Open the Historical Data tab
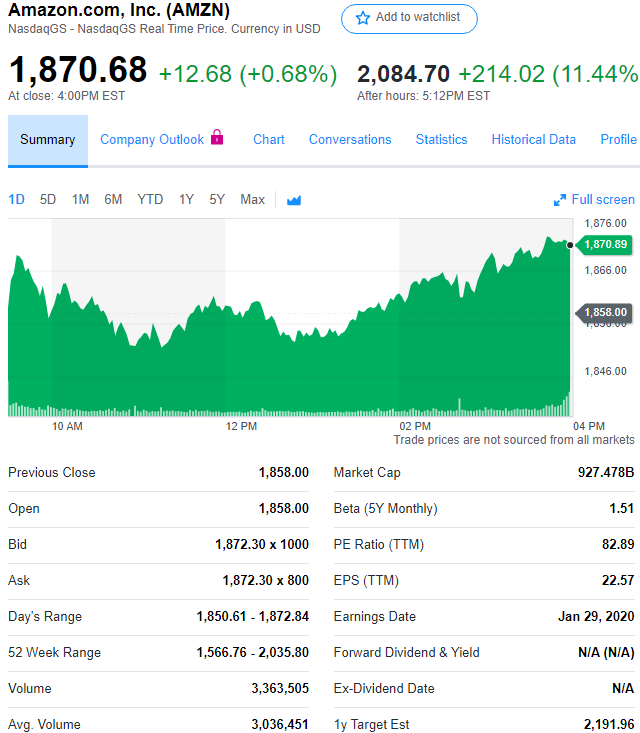Viewport: 640px width, 733px height. click(x=533, y=140)
